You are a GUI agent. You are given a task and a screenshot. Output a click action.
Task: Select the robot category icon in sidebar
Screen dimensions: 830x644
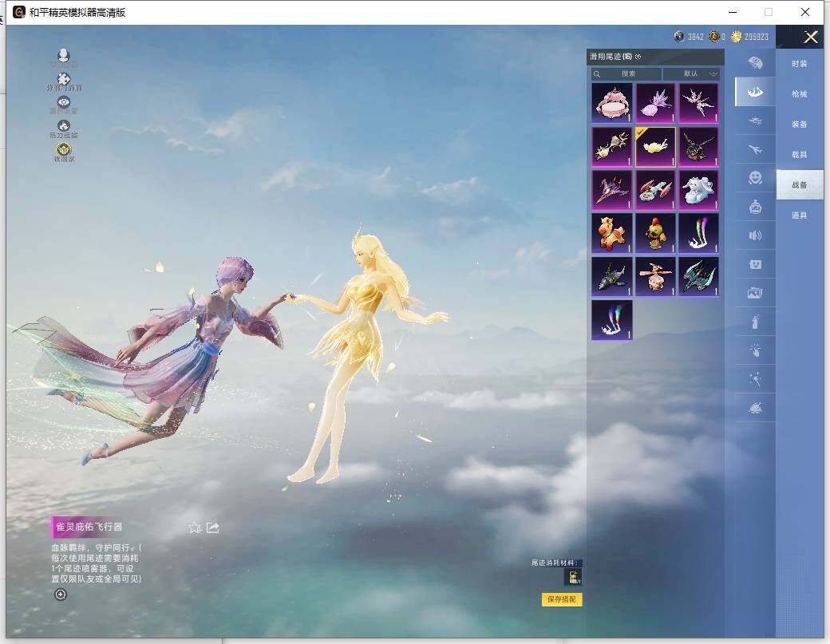(755, 207)
